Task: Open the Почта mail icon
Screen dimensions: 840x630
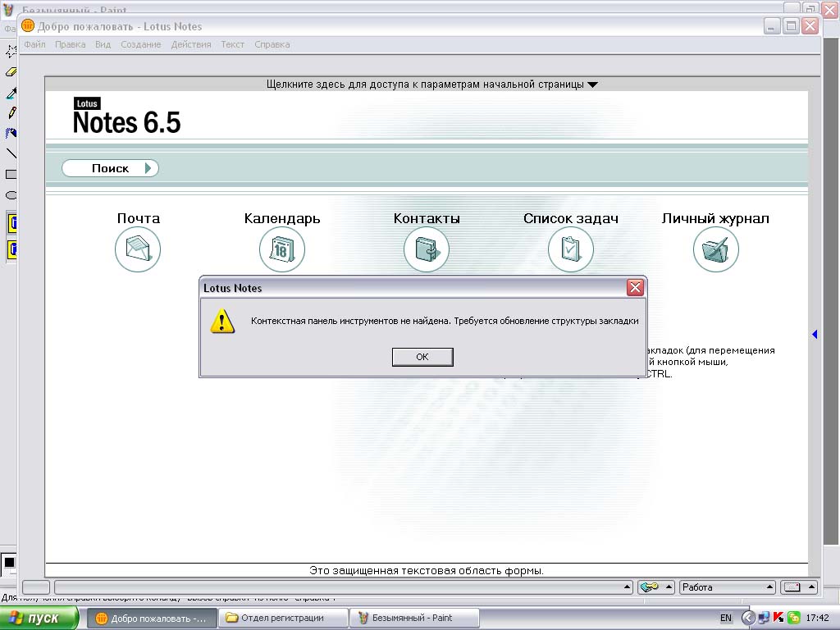Action: point(138,249)
